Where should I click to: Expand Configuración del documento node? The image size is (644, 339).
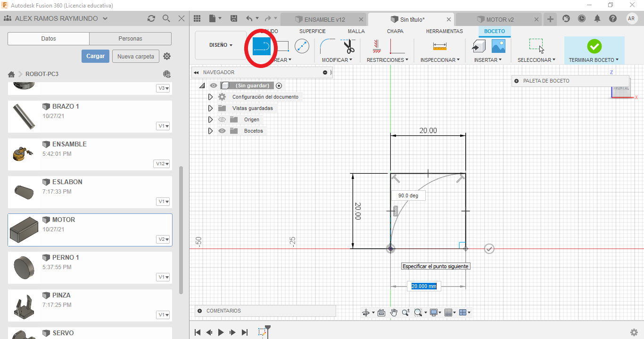[210, 97]
